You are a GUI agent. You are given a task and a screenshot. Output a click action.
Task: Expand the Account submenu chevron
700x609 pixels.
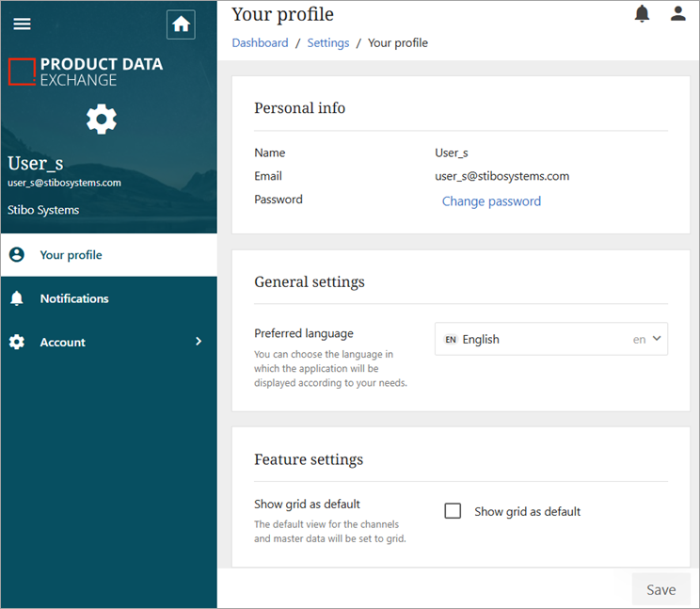click(199, 342)
